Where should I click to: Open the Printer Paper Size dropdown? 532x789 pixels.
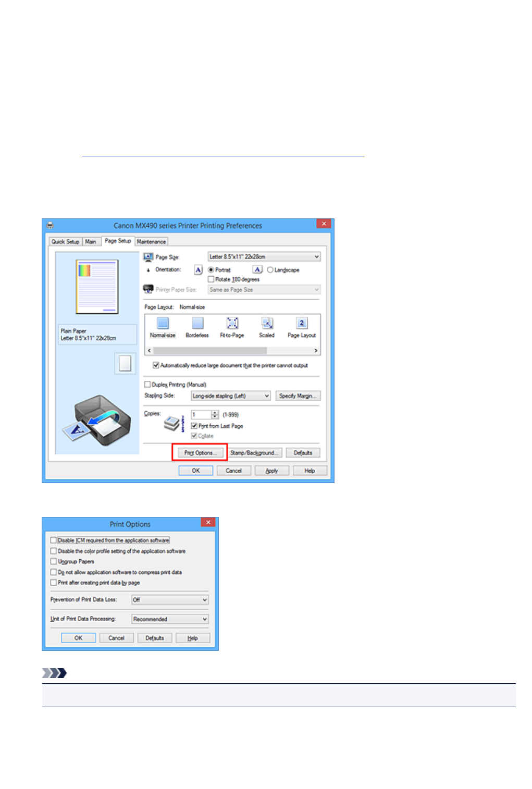click(x=264, y=290)
